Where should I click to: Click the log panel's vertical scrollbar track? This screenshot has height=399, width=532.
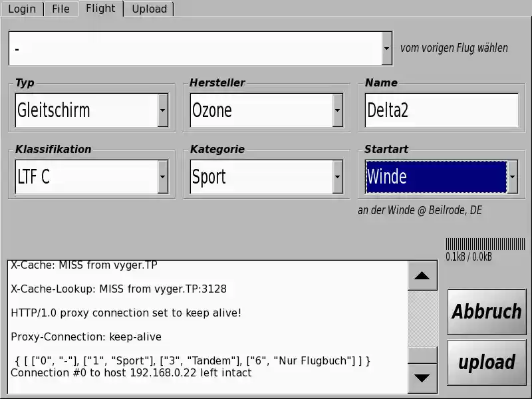pyautogui.click(x=422, y=319)
